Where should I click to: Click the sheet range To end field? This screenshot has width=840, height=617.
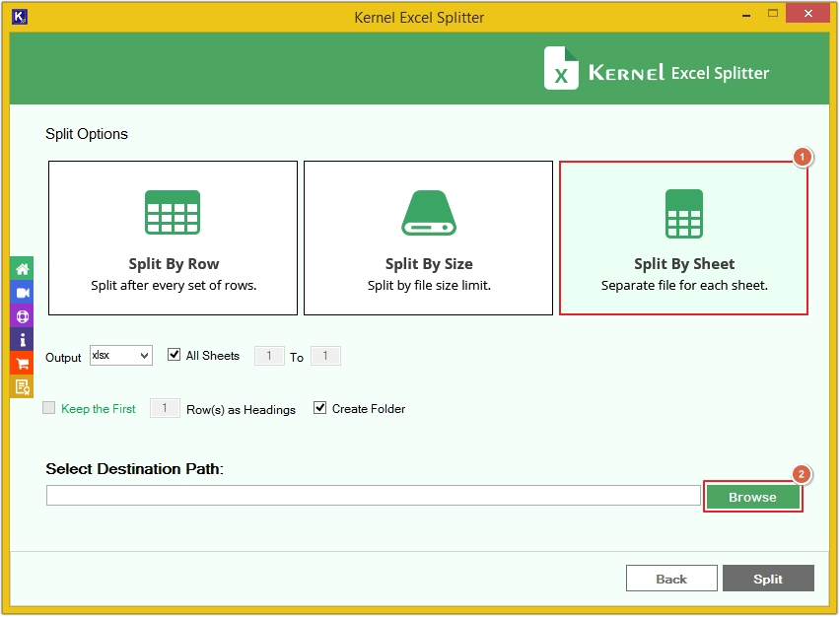[x=325, y=356]
